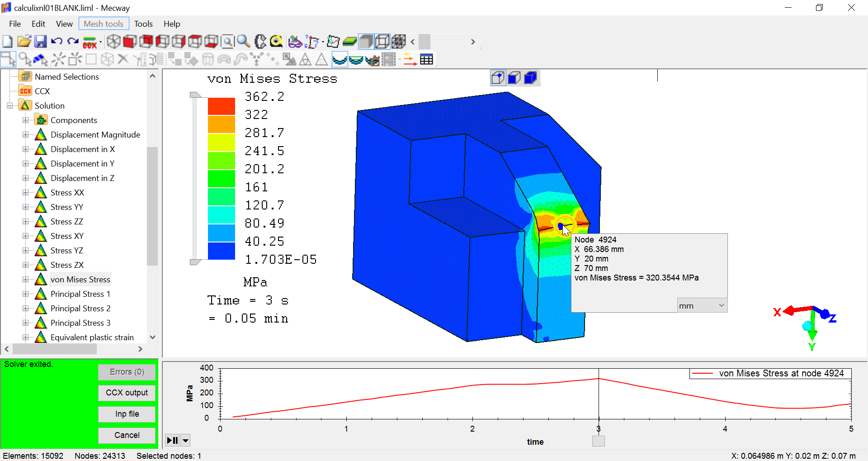The height and width of the screenshot is (461, 868).
Task: Open the dropdown arrow beside the CCX solver icon
Action: [x=100, y=42]
